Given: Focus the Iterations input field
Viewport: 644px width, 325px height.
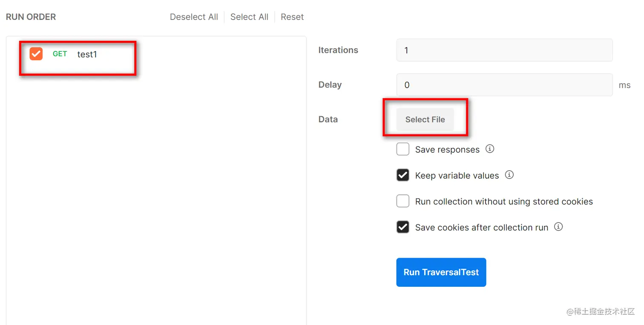Looking at the screenshot, I should pyautogui.click(x=504, y=50).
